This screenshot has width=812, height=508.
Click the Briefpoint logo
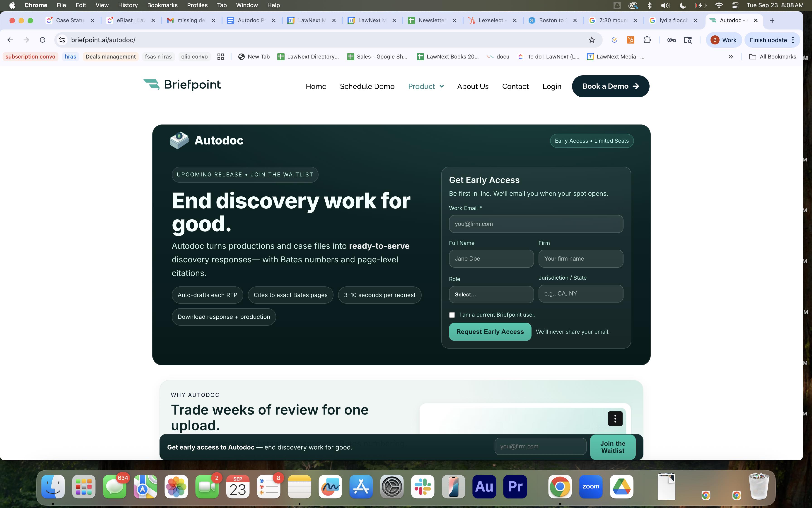tap(182, 85)
